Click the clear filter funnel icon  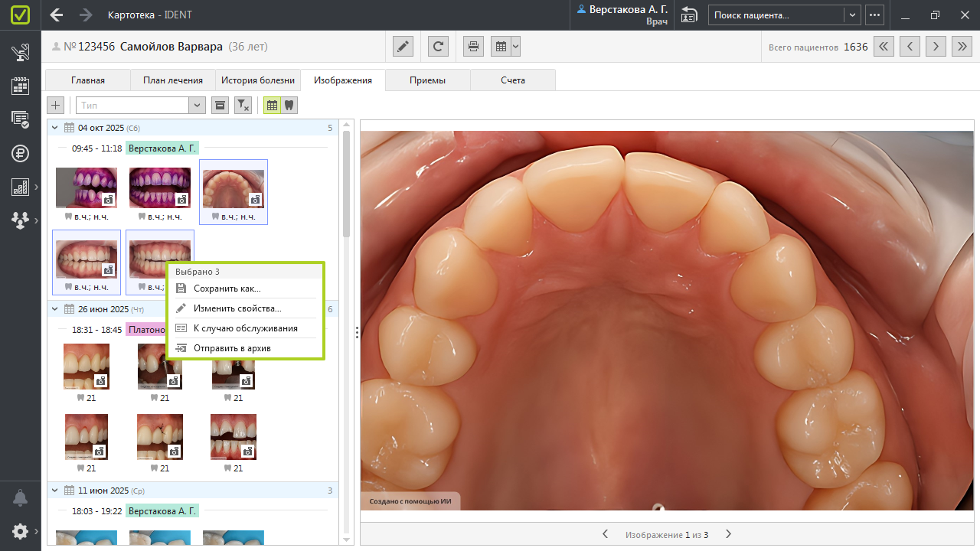coord(243,106)
